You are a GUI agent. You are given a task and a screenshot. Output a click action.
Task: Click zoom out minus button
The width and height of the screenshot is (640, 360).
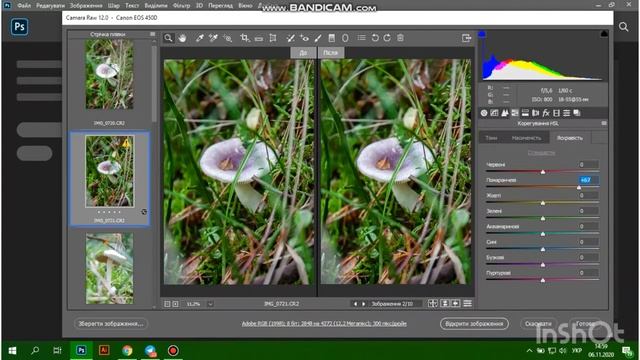point(167,304)
